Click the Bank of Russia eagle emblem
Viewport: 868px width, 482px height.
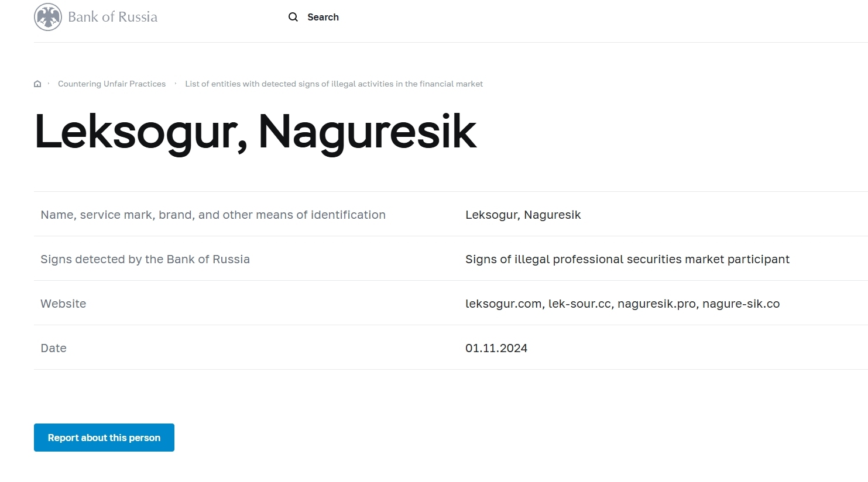[48, 17]
